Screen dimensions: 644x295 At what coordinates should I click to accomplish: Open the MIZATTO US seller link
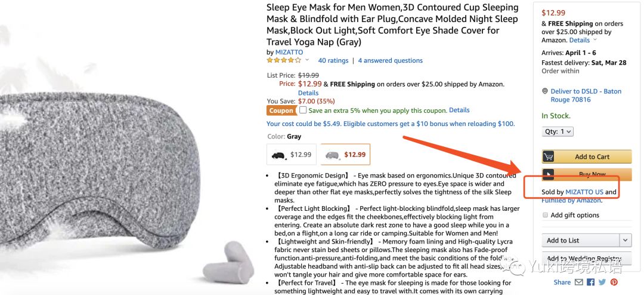584,192
